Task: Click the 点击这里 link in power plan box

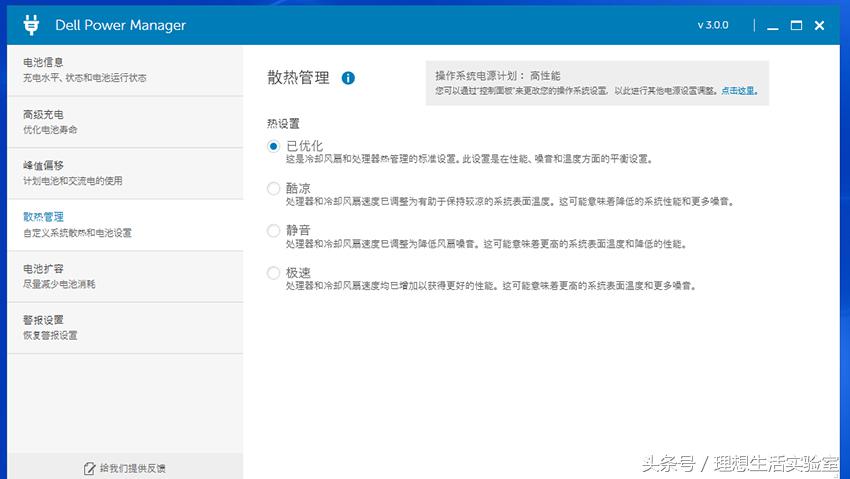Action: 739,91
